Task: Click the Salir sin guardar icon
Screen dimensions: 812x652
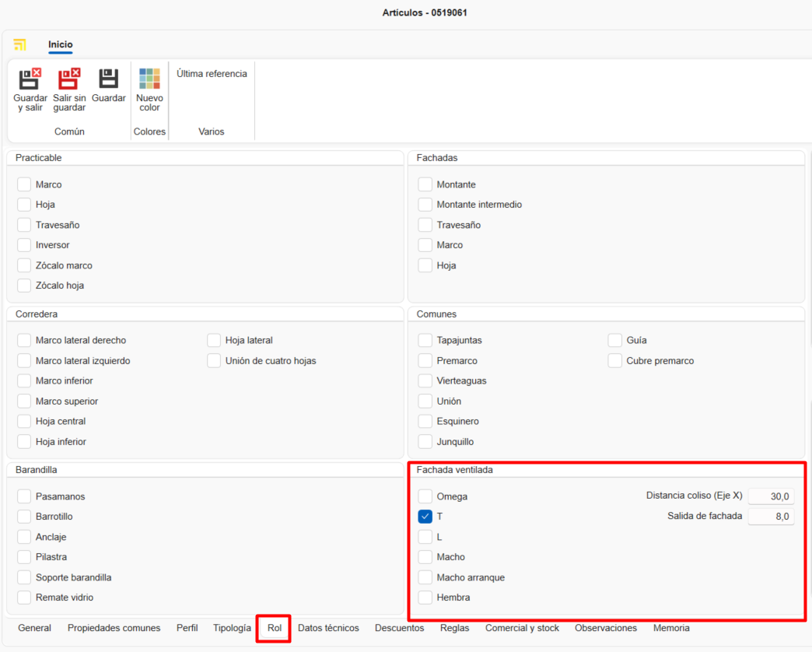Action: click(x=69, y=79)
